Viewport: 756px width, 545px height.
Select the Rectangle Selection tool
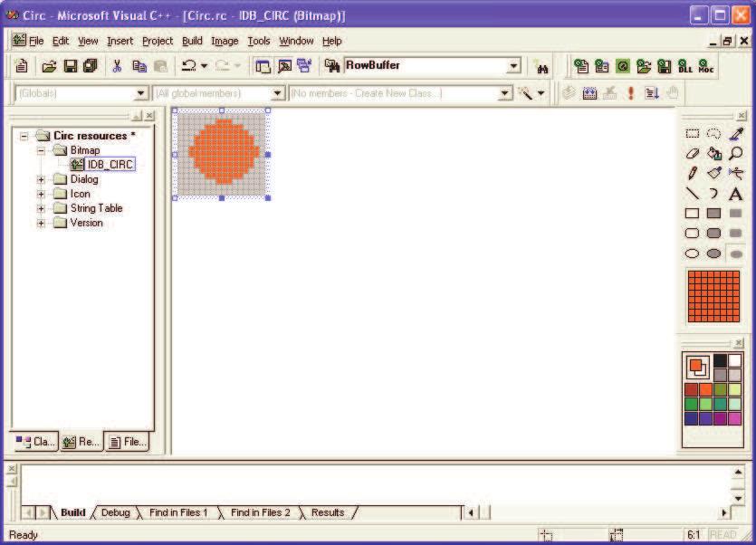(693, 134)
